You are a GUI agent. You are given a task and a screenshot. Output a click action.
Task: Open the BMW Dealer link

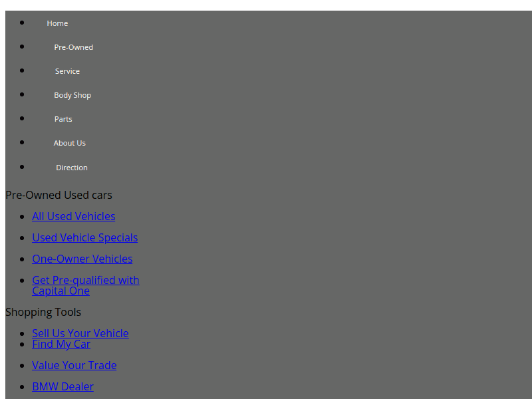[x=63, y=386]
